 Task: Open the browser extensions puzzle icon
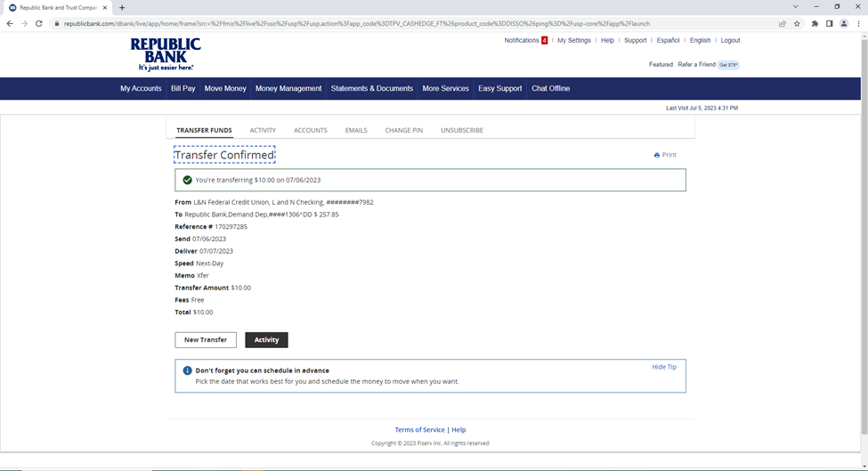pos(815,24)
